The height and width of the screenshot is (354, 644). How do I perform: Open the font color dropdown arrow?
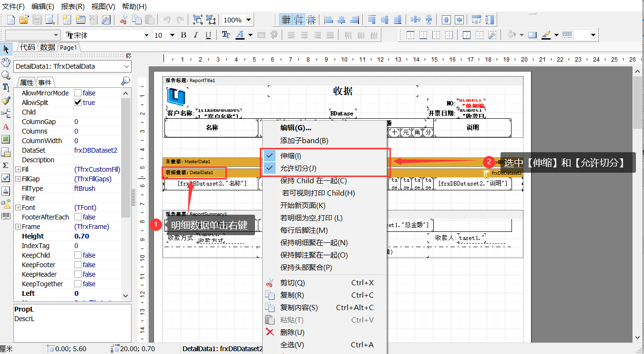[251, 35]
